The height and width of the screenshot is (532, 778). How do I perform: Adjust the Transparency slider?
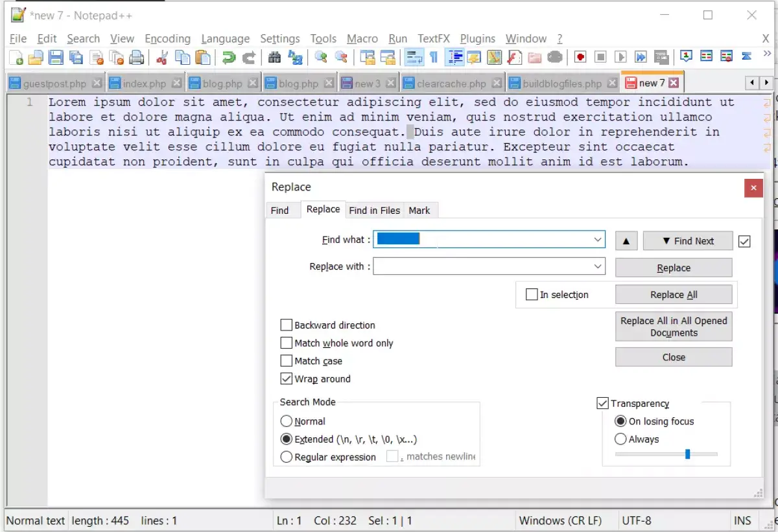coord(688,454)
